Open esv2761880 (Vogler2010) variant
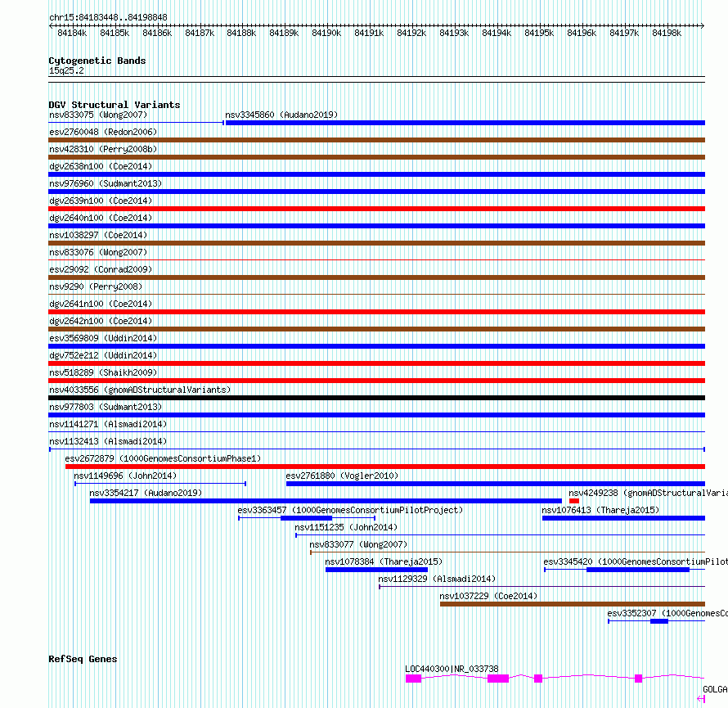This screenshot has width=728, height=708. coord(342,476)
